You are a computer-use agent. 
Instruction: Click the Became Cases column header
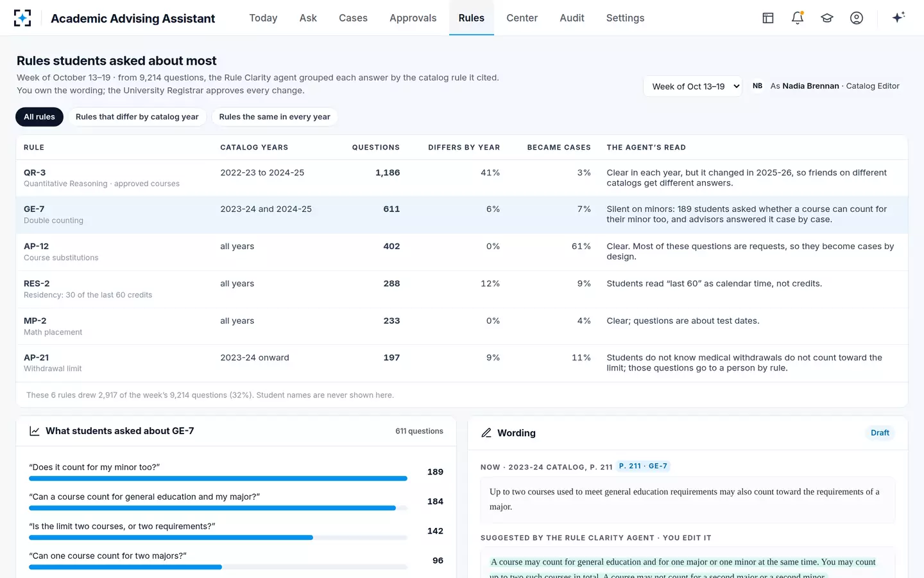click(559, 148)
